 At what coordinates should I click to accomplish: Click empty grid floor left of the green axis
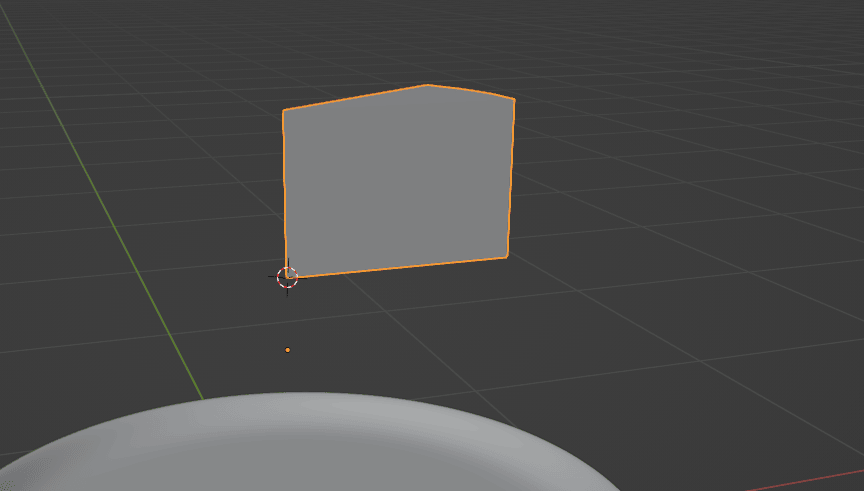[50, 300]
